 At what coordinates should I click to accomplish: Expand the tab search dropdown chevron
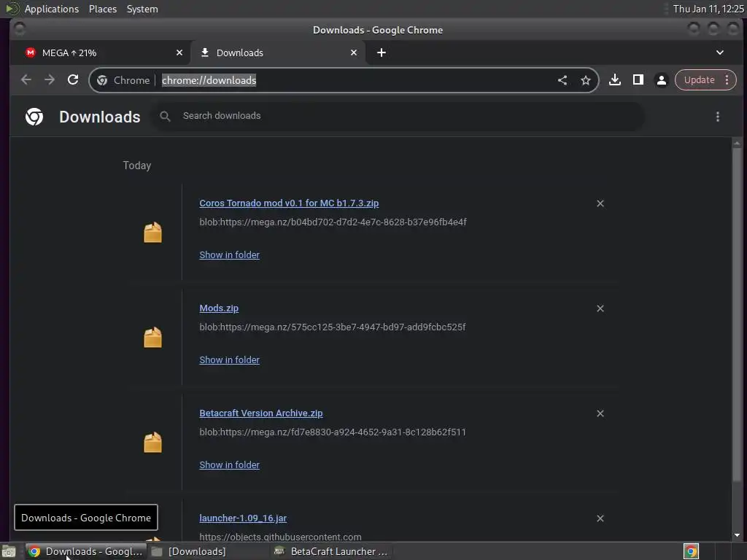(720, 52)
